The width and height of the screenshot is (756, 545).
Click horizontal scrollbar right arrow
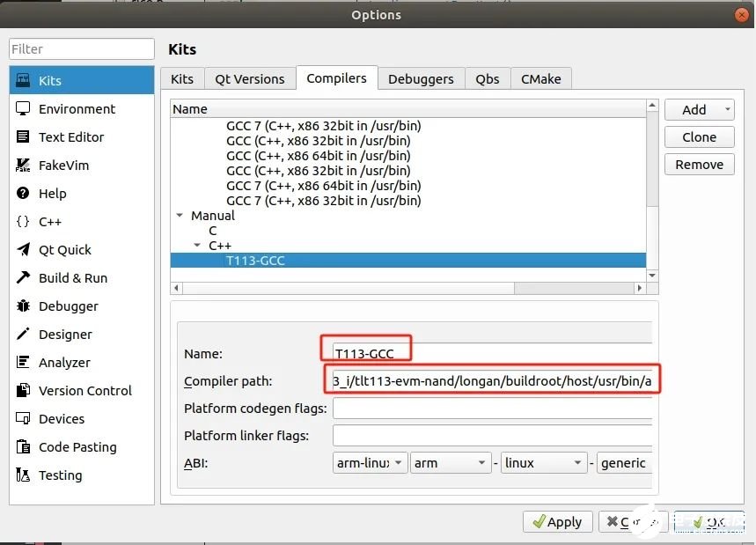tap(640, 288)
